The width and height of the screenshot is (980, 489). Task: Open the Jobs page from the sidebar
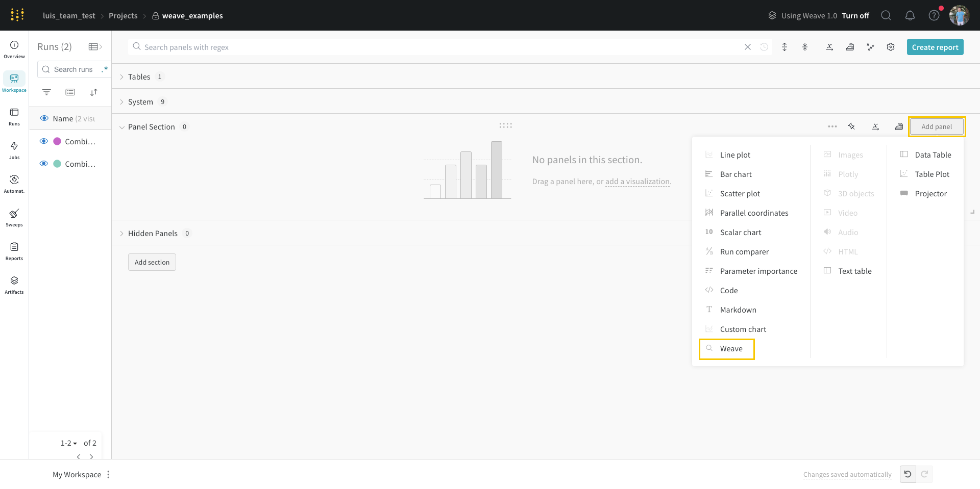pos(14,149)
